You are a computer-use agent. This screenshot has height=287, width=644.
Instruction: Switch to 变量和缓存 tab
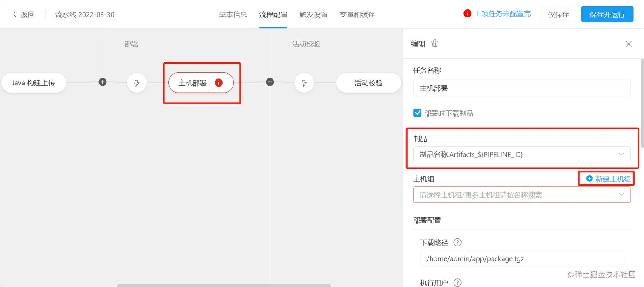coord(357,14)
